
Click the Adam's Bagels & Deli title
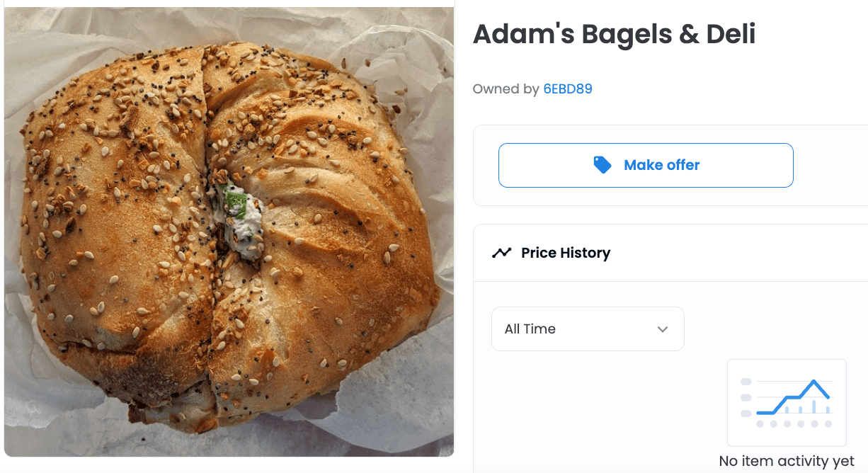[x=614, y=34]
